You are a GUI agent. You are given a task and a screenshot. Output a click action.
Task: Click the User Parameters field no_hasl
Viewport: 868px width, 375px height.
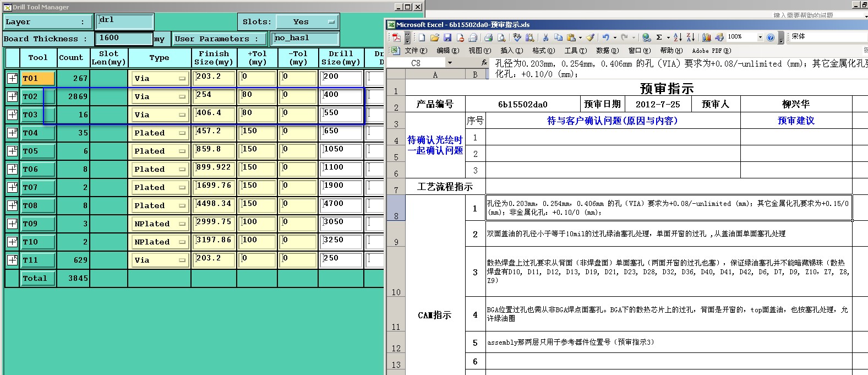[305, 39]
